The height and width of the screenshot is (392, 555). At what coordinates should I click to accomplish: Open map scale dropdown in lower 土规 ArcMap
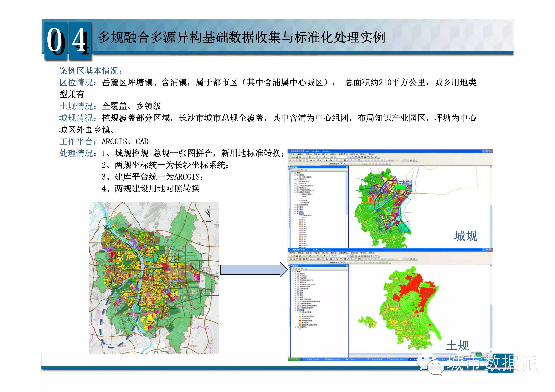coord(348,256)
